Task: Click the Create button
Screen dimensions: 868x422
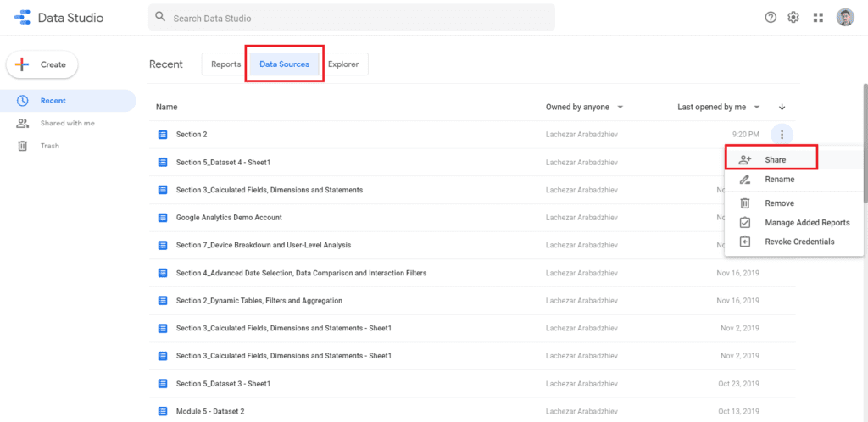Action: 42,64
